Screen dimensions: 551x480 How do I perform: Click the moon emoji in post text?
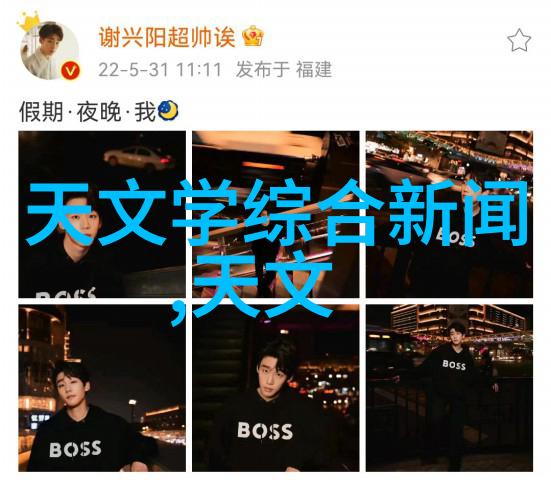(168, 111)
